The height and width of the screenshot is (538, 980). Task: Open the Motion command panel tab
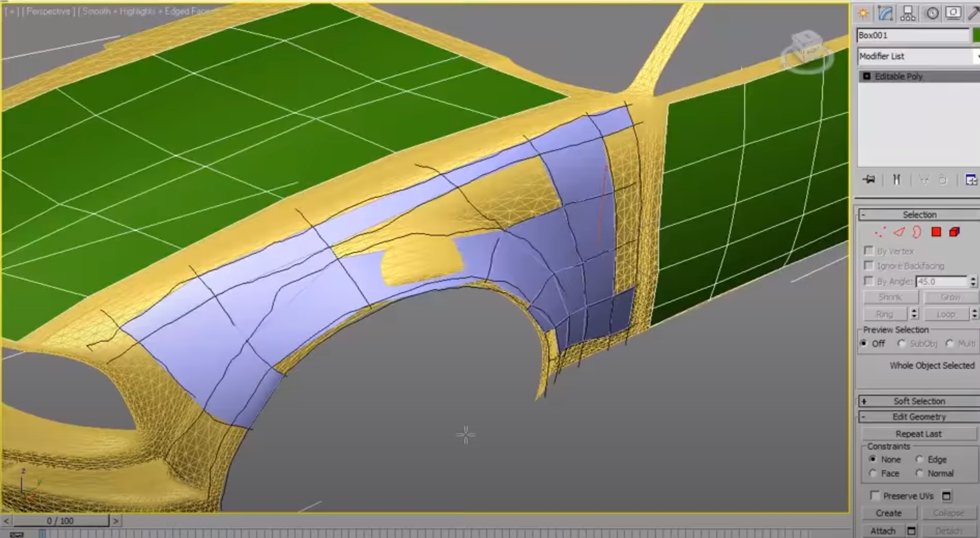point(932,13)
